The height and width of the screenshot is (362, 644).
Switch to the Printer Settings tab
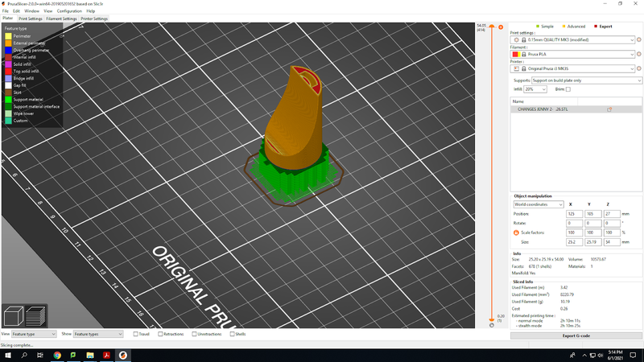[x=94, y=19]
